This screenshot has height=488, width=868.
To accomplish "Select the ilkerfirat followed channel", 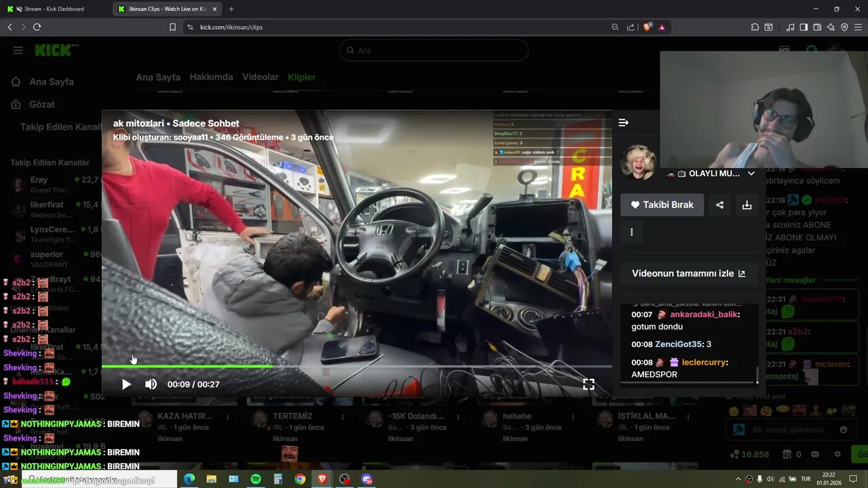I will (x=54, y=209).
